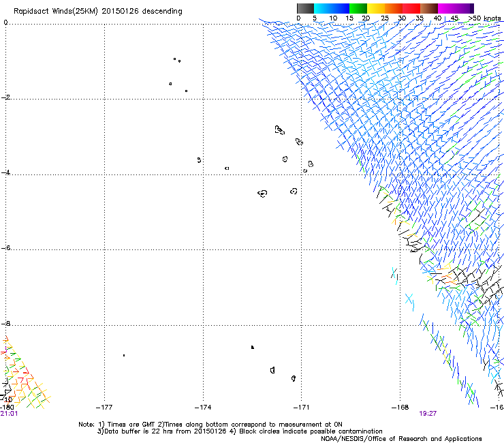Select the "-171" longitude axis label
This screenshot has height=443, width=504.
302,408
